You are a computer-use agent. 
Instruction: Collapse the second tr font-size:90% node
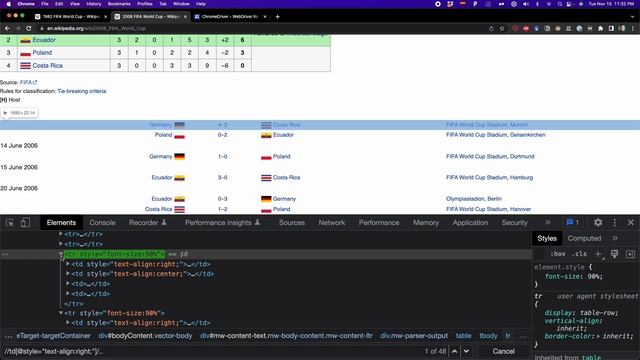(x=61, y=313)
